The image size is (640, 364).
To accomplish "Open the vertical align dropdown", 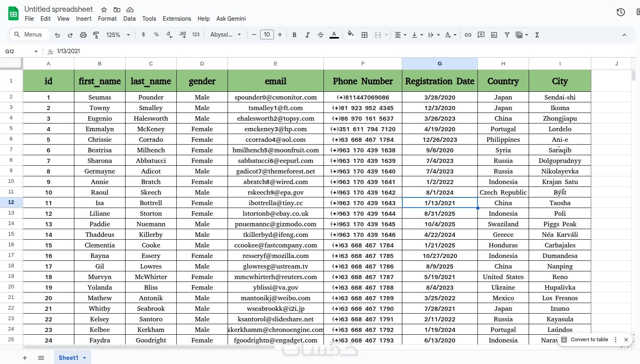I will point(417,35).
